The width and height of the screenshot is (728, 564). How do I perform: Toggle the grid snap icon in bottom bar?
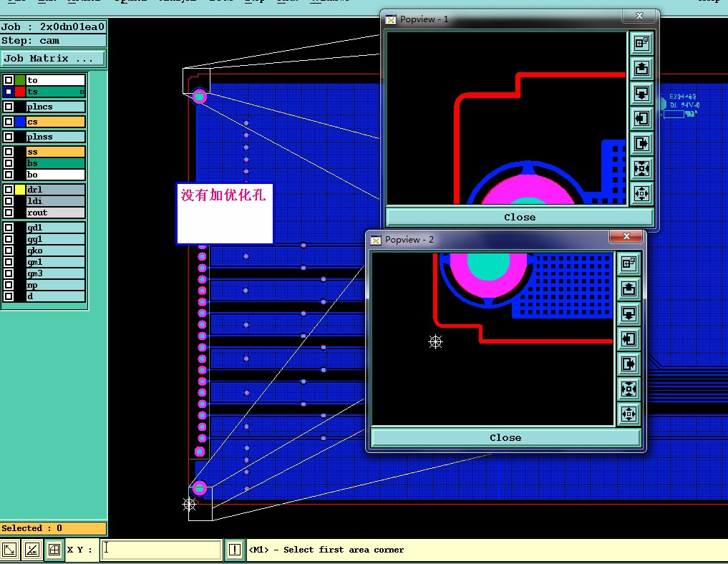click(x=54, y=550)
